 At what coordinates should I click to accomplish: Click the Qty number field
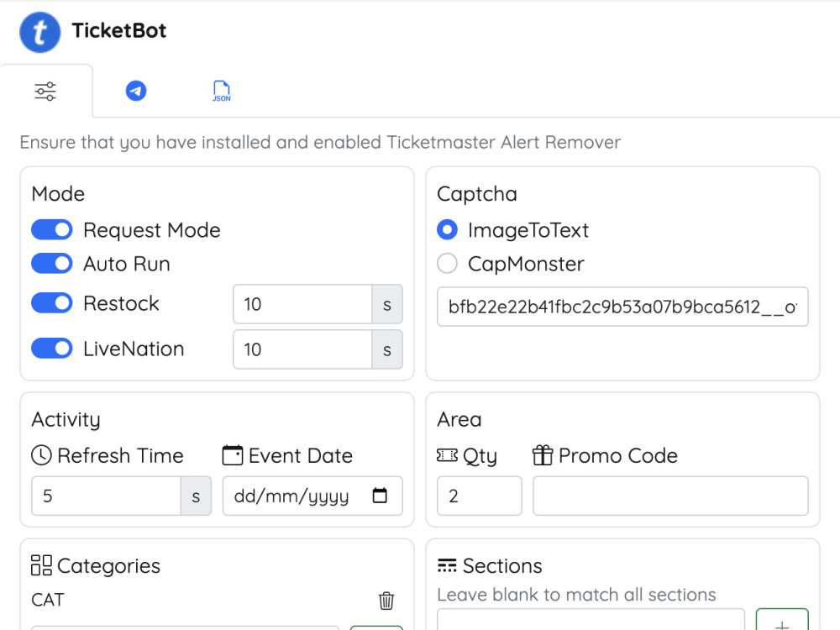pos(480,496)
